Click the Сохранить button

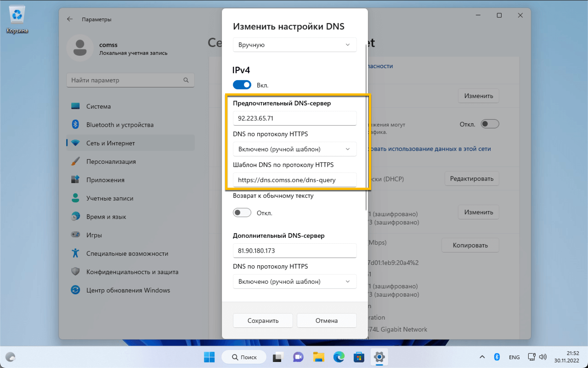263,321
